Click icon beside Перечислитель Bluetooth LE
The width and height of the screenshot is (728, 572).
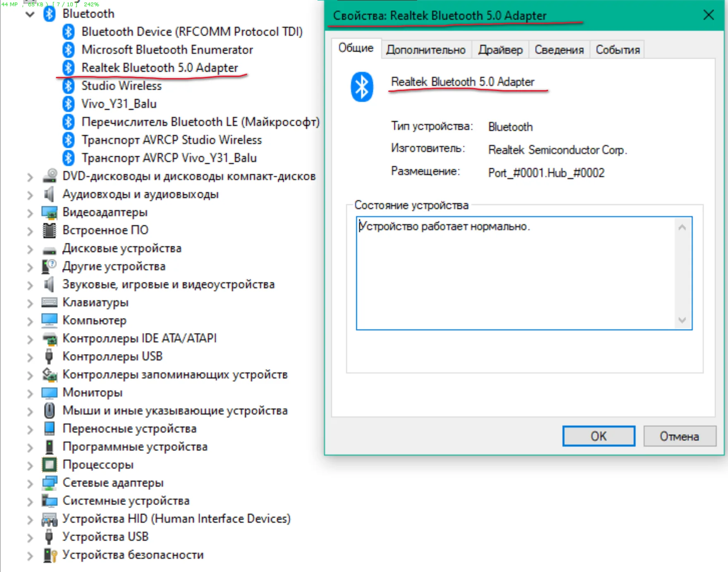tap(68, 122)
